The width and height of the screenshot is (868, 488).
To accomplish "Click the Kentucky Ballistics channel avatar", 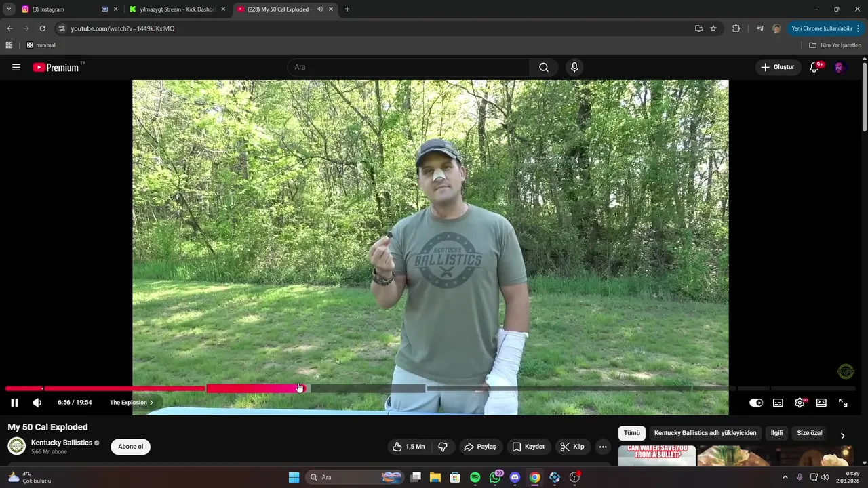I will tap(16, 446).
